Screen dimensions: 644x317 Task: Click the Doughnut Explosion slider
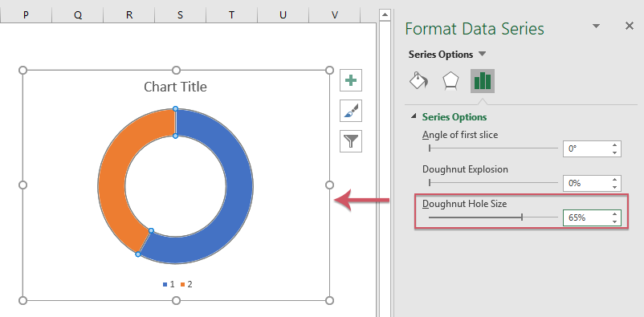tap(493, 183)
